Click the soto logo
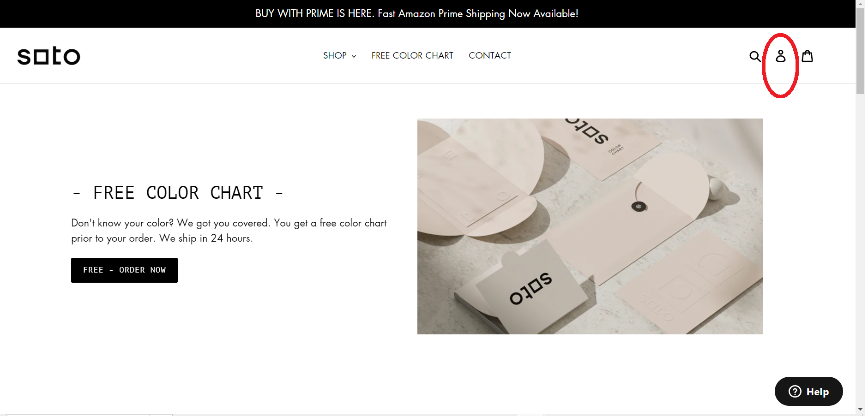This screenshot has width=868, height=416. tap(49, 56)
